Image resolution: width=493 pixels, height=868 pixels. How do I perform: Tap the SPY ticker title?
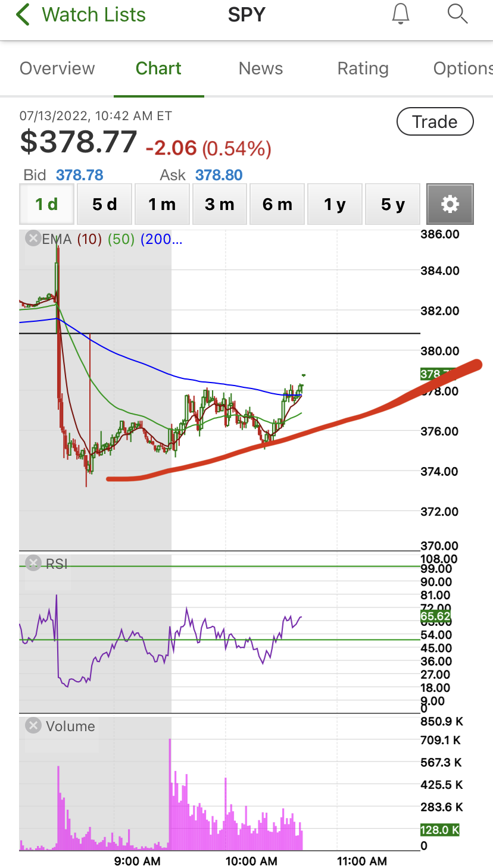(246, 14)
